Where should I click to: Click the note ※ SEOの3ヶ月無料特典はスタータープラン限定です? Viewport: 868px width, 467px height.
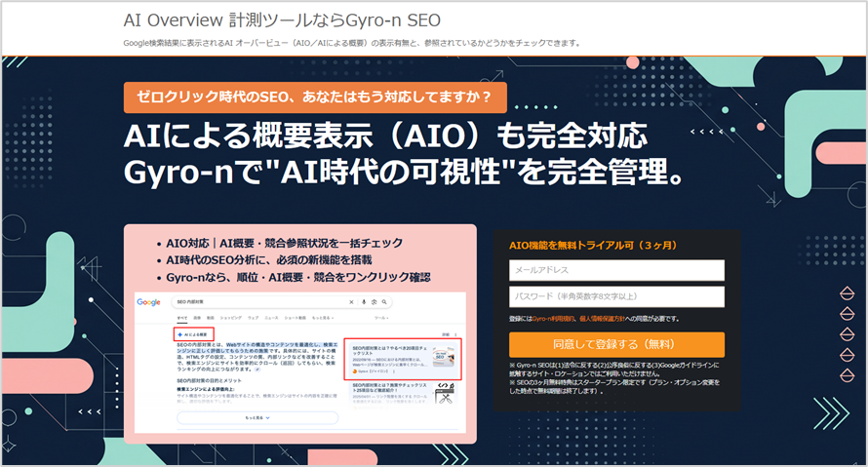pyautogui.click(x=614, y=386)
